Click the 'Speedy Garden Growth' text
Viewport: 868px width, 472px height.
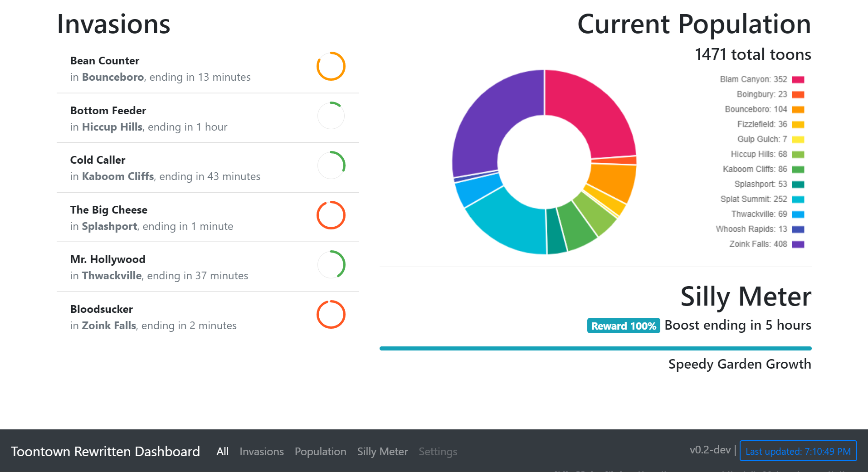pos(740,364)
